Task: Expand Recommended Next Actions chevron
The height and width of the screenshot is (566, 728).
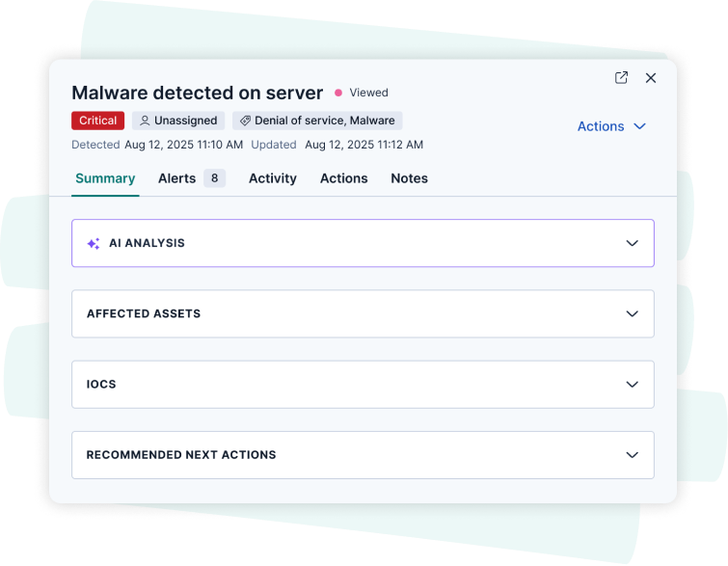Action: click(x=632, y=455)
